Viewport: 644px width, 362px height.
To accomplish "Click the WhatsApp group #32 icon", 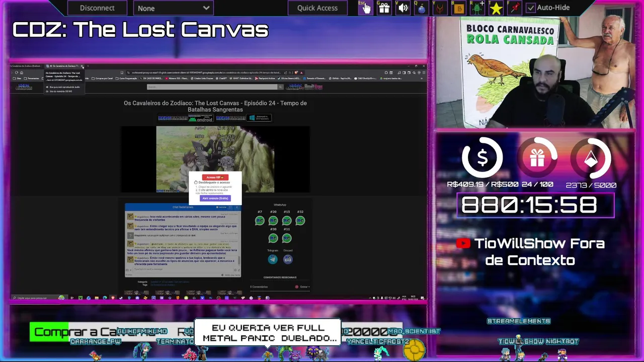I will [x=300, y=221].
